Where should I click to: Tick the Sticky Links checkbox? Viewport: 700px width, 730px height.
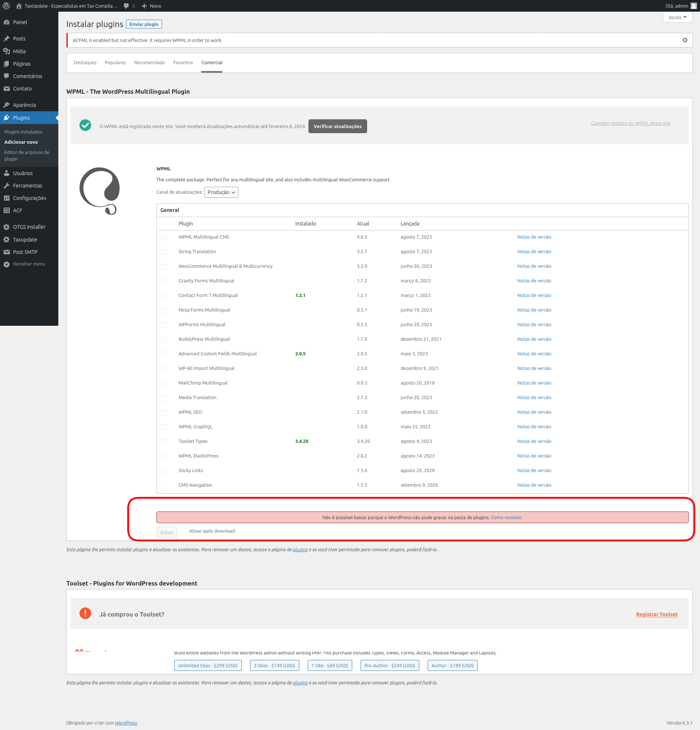(163, 471)
